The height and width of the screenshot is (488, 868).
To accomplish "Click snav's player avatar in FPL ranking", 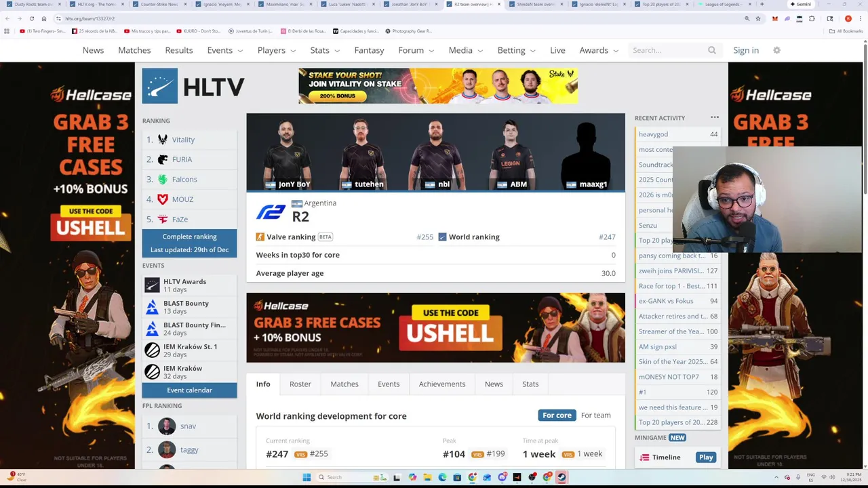I will click(167, 426).
